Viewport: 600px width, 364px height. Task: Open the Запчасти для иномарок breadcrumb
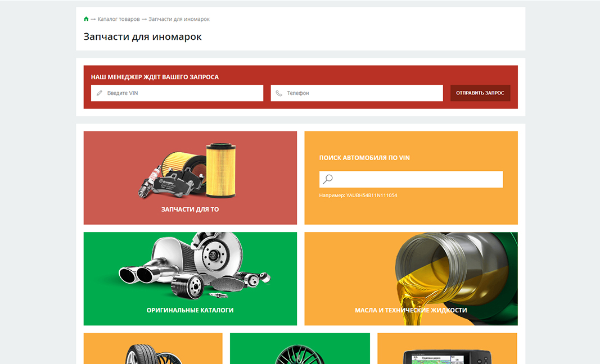coord(179,19)
